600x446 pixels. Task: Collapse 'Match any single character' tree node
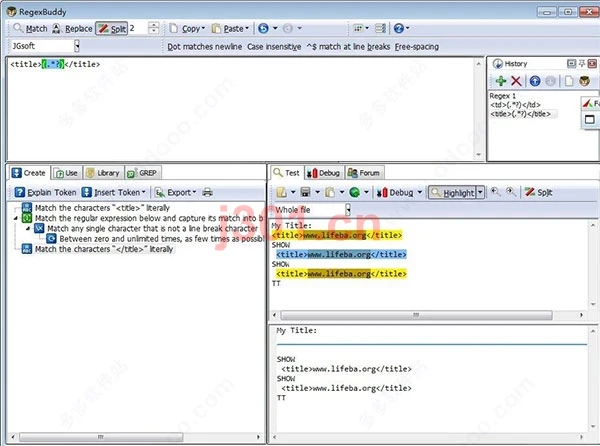(28, 229)
